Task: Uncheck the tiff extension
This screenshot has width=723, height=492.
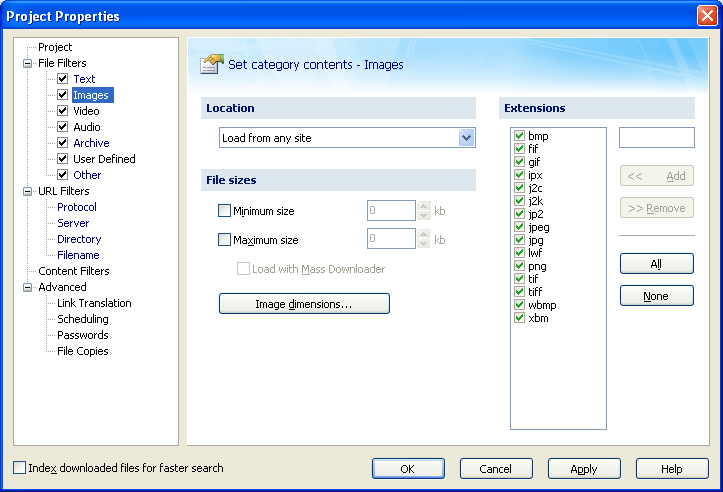Action: tap(519, 292)
